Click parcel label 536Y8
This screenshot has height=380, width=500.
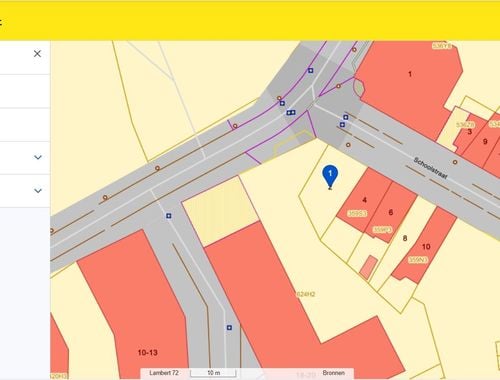coord(442,46)
